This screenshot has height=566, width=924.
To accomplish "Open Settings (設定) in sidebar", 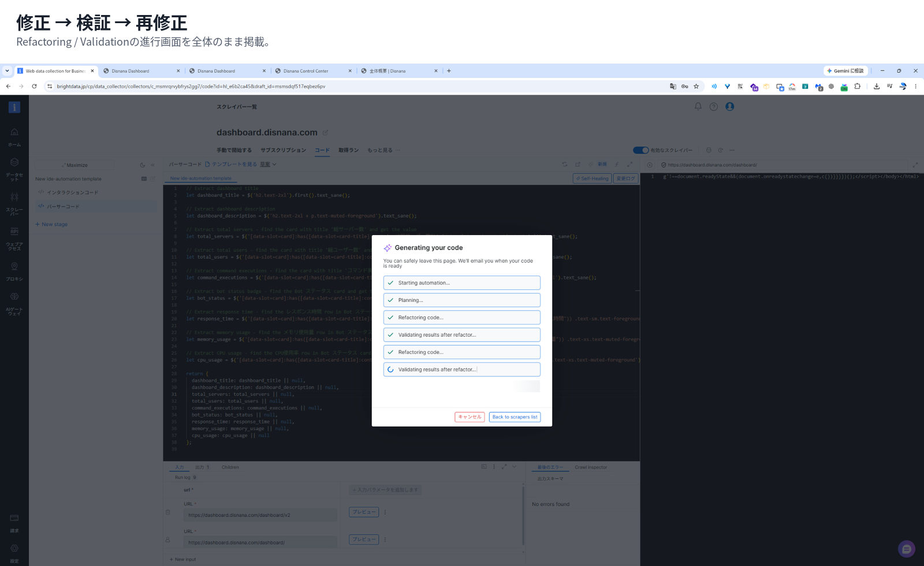I will coord(14,553).
